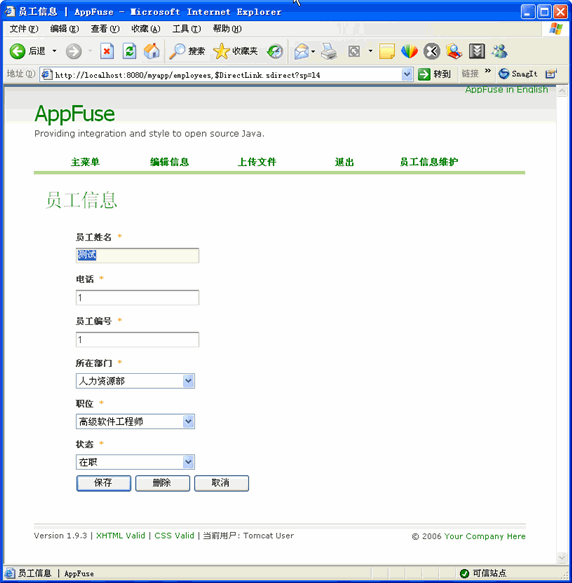
Task: Expand the Links toolbar chevron
Action: 488,70
